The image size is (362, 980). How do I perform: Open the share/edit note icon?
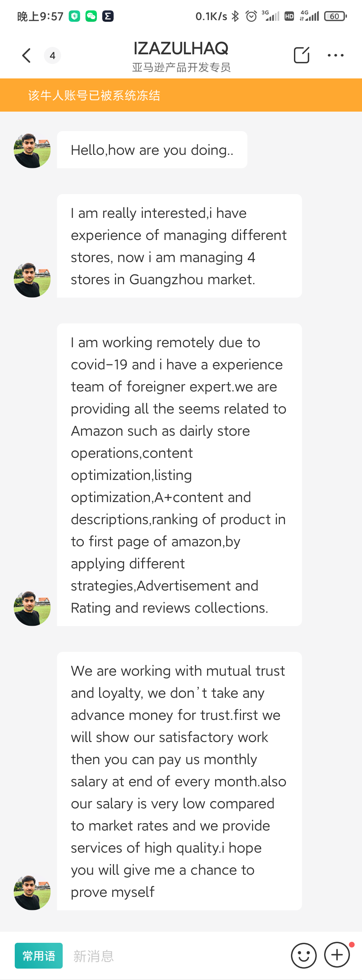coord(301,56)
